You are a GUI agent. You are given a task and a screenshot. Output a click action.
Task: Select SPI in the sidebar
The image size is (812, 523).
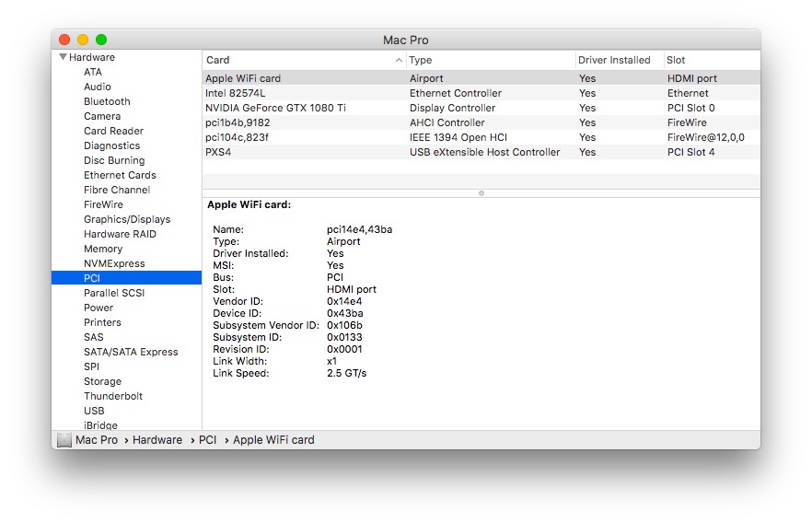tap(92, 366)
